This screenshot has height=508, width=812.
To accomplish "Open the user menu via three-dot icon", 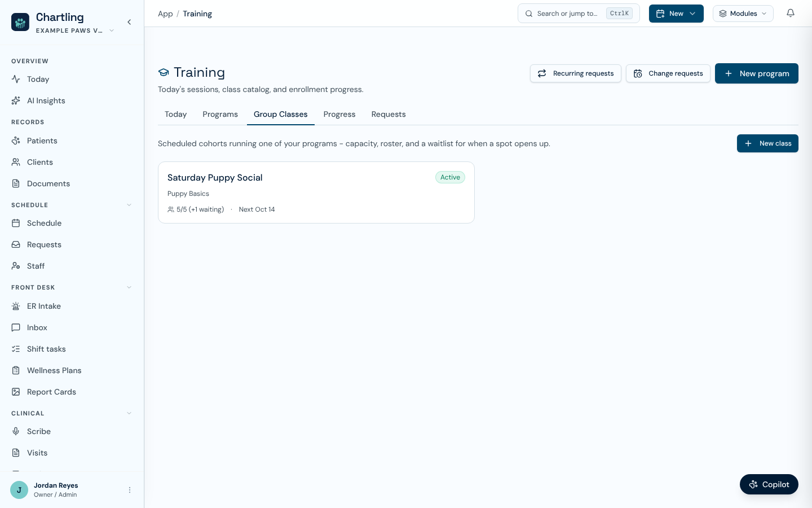I will tap(130, 490).
